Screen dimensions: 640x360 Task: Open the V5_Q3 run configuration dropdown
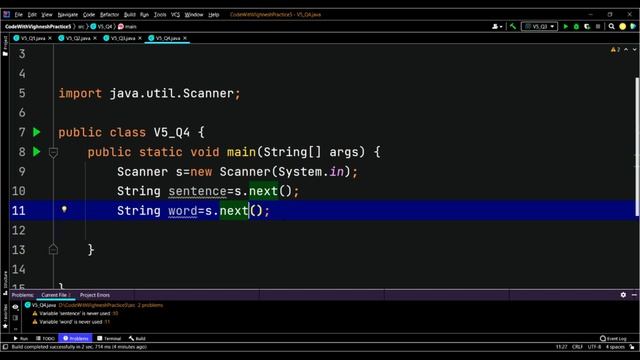(539, 27)
